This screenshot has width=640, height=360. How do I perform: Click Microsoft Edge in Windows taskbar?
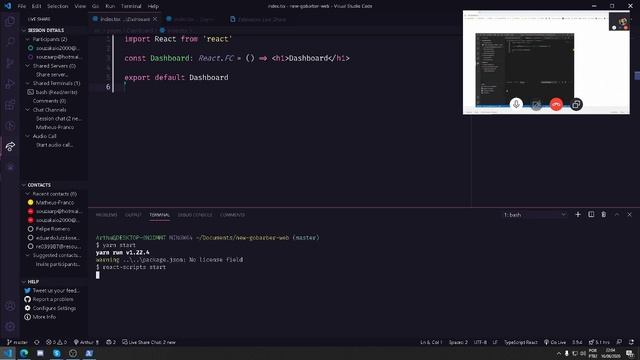[x=24, y=353]
